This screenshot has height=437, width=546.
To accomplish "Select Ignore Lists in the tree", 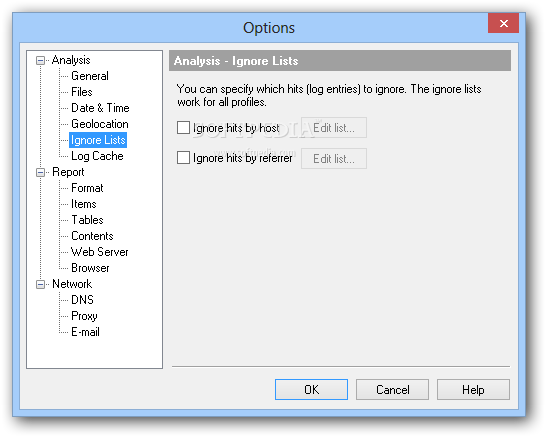I will [x=98, y=140].
